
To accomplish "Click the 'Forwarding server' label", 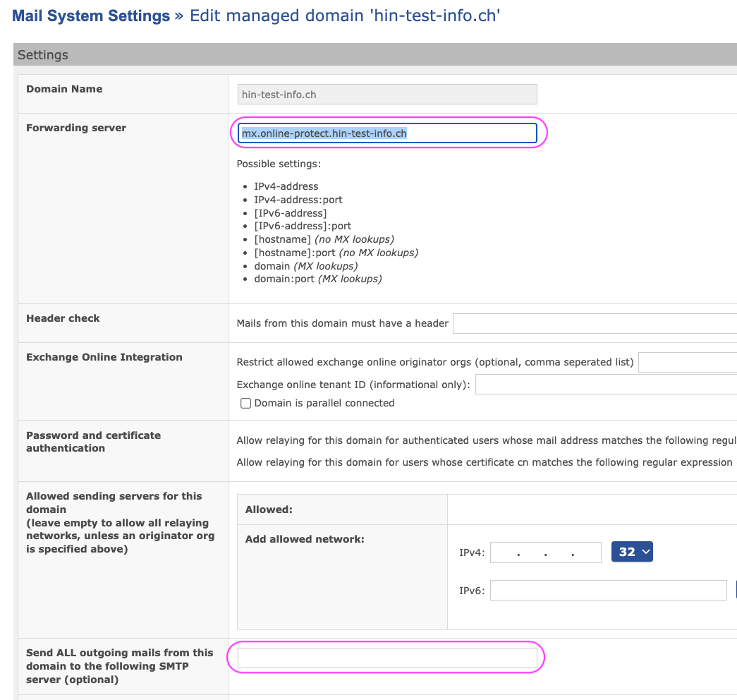I will (x=76, y=128).
